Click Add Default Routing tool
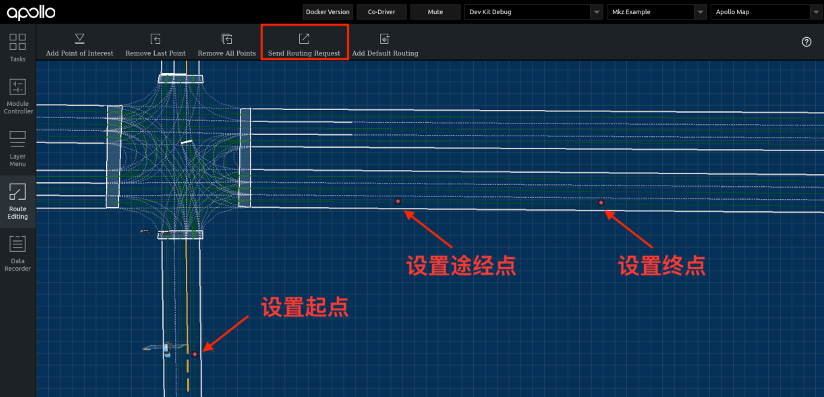This screenshot has height=397, width=824. [x=385, y=45]
